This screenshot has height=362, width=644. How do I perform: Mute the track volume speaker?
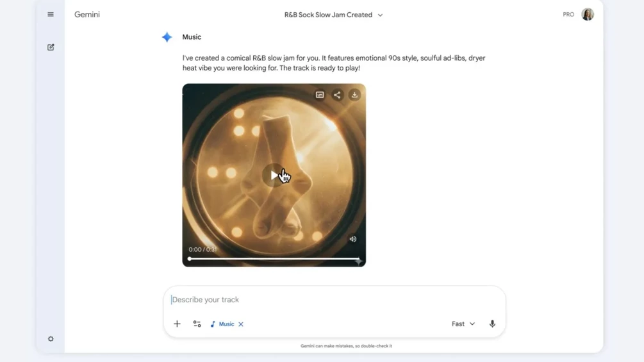(x=353, y=239)
